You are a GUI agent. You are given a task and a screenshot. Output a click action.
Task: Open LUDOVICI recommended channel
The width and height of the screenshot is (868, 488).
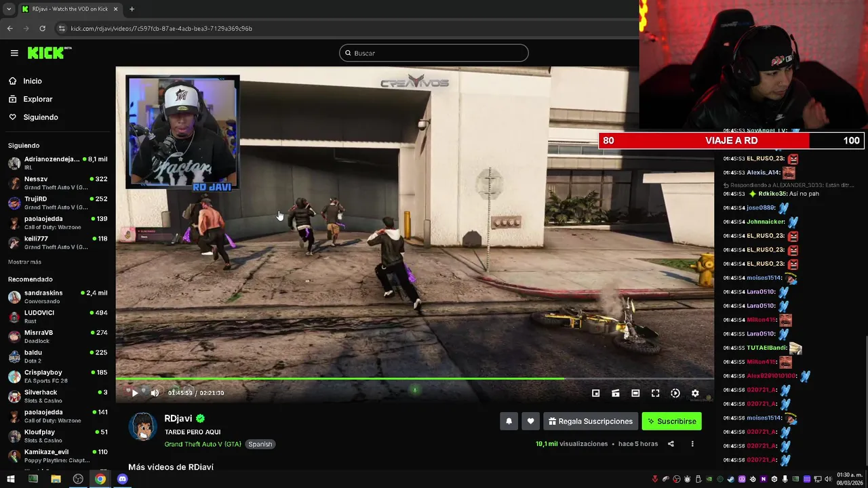click(58, 317)
